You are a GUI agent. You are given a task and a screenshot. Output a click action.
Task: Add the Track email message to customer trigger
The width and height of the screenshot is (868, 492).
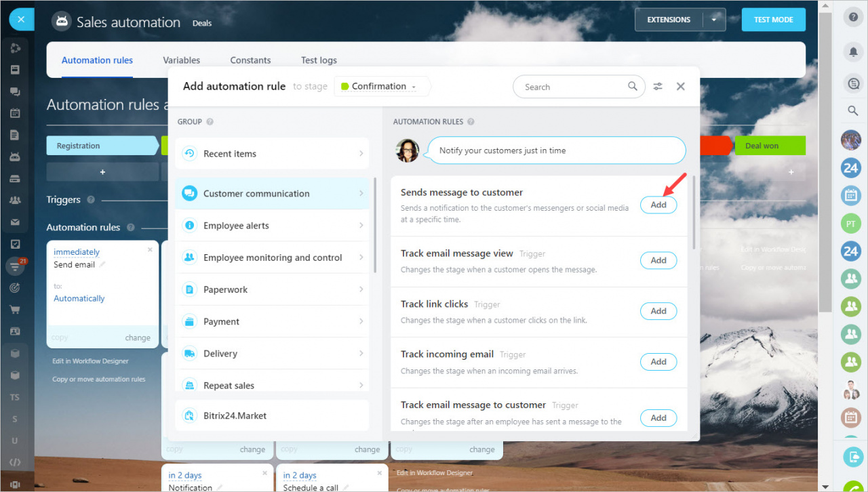click(x=658, y=418)
